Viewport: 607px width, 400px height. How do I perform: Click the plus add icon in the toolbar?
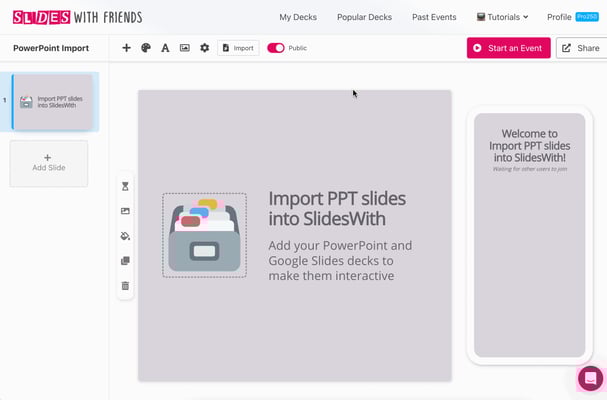(126, 48)
